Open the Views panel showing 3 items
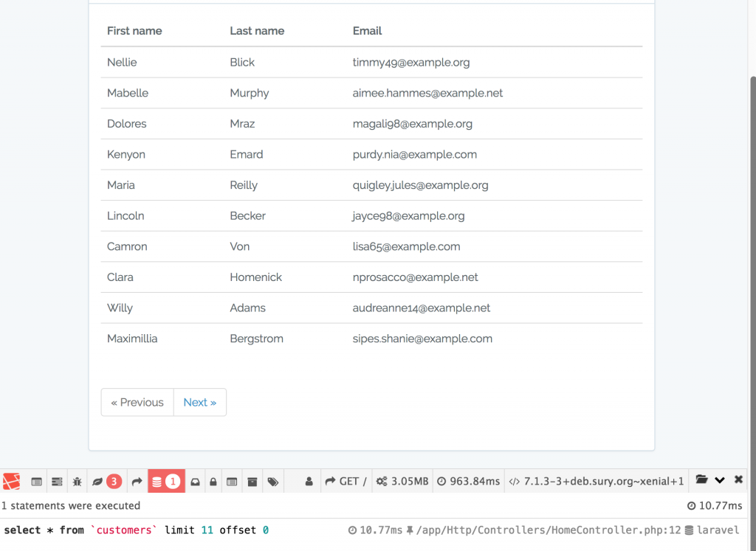Image resolution: width=756 pixels, height=551 pixels. [x=103, y=480]
